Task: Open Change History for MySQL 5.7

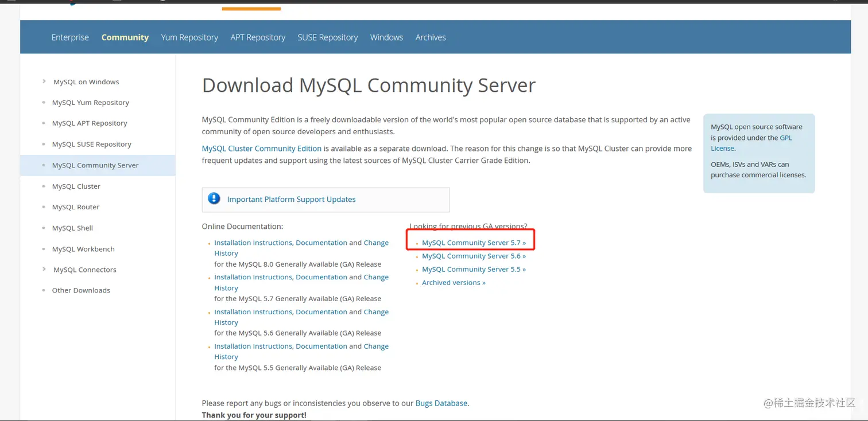Action: click(x=376, y=277)
